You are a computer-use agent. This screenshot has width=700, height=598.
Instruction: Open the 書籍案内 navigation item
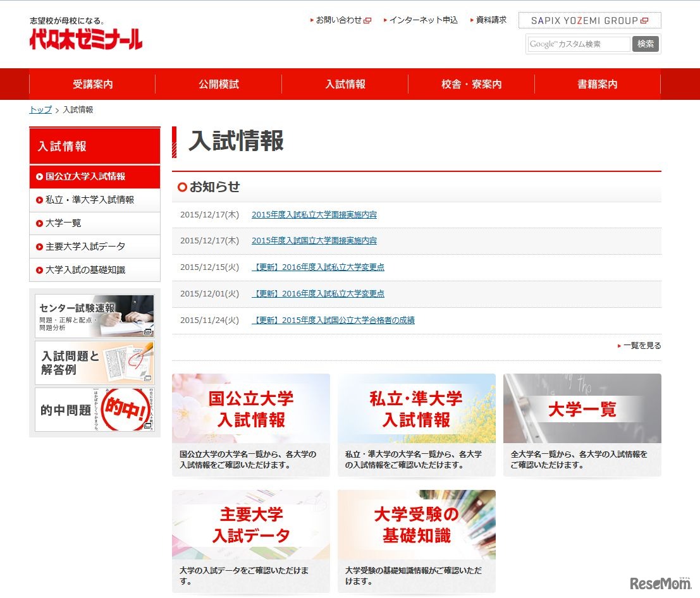pyautogui.click(x=596, y=84)
